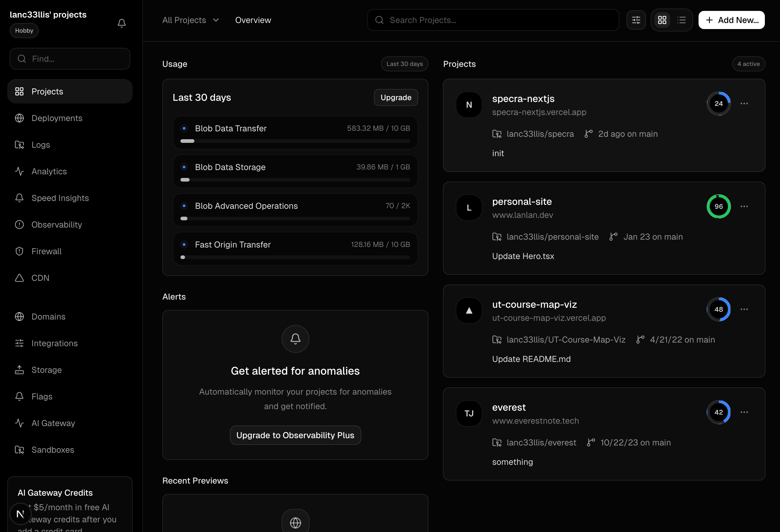Click the personal-site score circle 96

pos(718,206)
